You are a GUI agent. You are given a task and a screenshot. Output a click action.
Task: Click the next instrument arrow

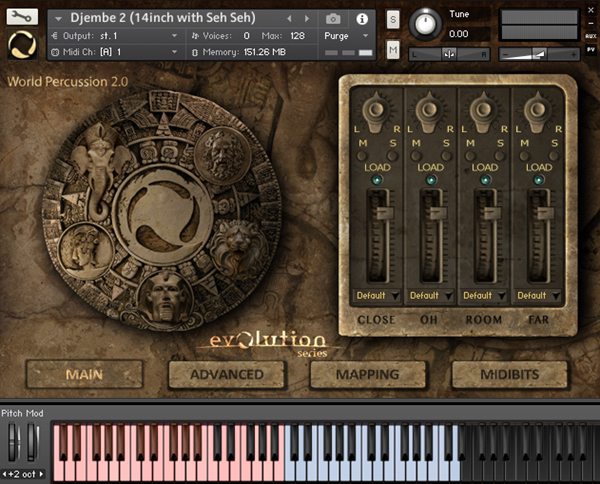click(x=307, y=18)
